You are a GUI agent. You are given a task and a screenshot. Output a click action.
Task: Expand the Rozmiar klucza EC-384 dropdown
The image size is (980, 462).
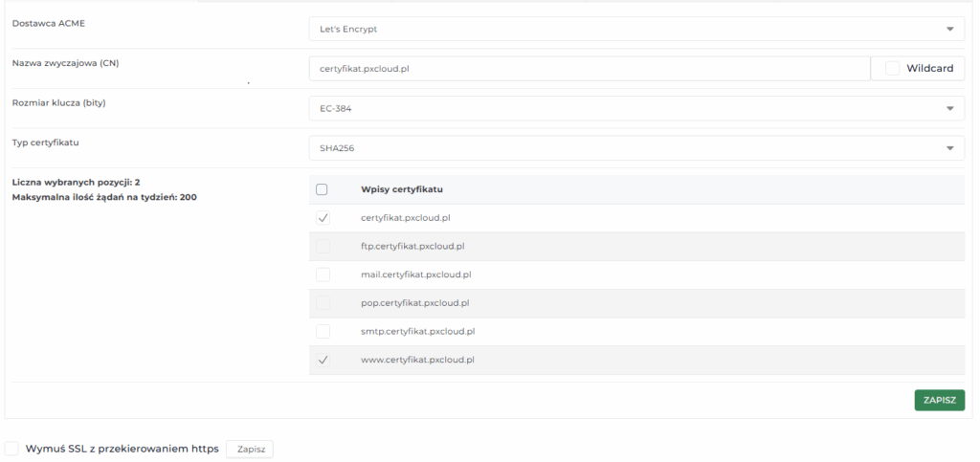(x=635, y=108)
